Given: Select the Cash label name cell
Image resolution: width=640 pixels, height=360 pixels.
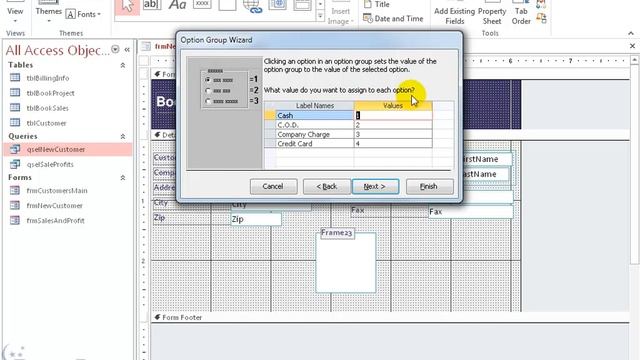Looking at the screenshot, I should coord(315,116).
